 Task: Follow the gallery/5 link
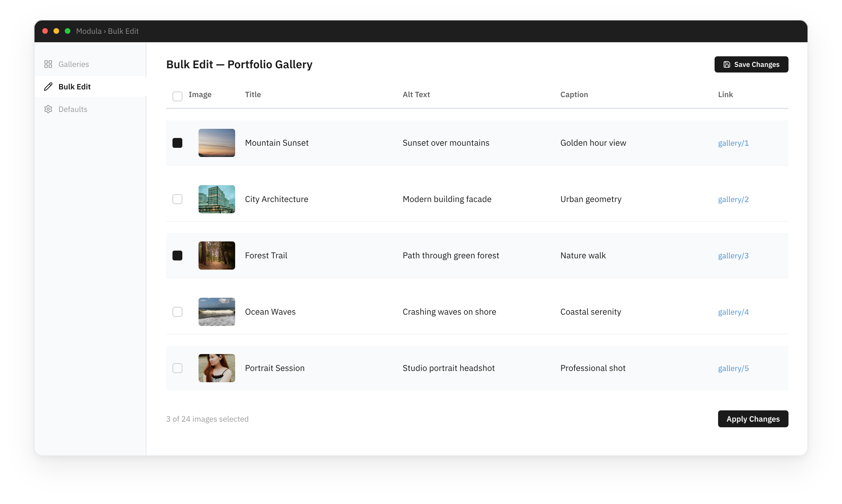(x=733, y=368)
